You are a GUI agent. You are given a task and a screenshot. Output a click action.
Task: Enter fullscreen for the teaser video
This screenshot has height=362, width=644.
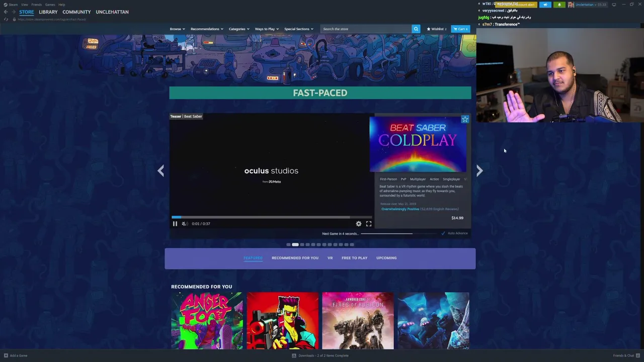[x=369, y=224]
